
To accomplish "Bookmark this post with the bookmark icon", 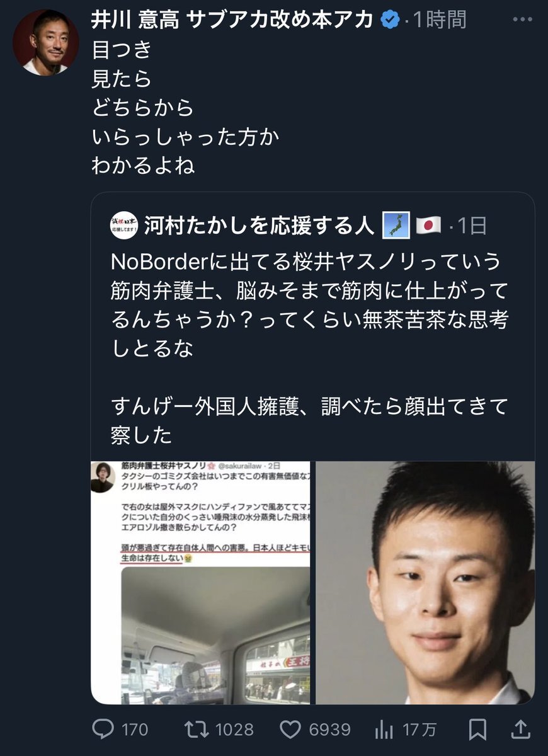I will click(x=478, y=730).
